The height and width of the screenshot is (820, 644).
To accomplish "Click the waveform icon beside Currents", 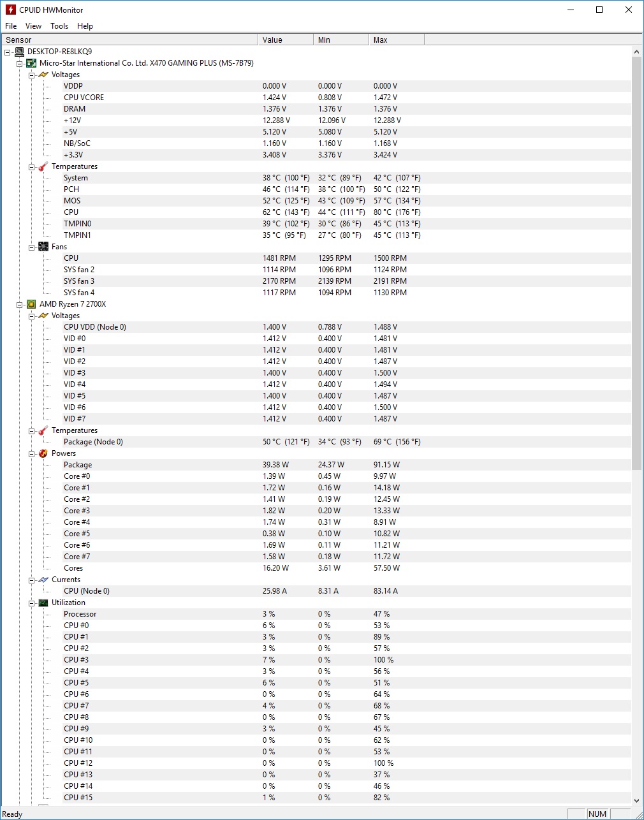I will pyautogui.click(x=43, y=580).
